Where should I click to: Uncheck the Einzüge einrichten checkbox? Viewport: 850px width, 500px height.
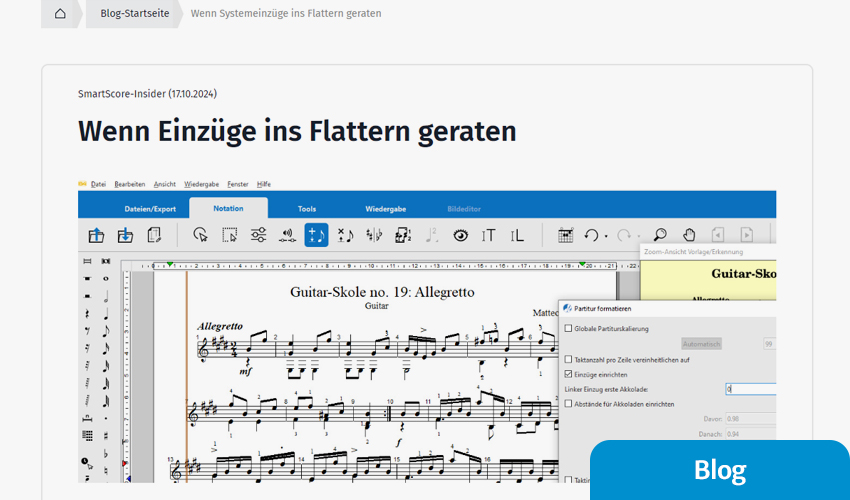569,373
